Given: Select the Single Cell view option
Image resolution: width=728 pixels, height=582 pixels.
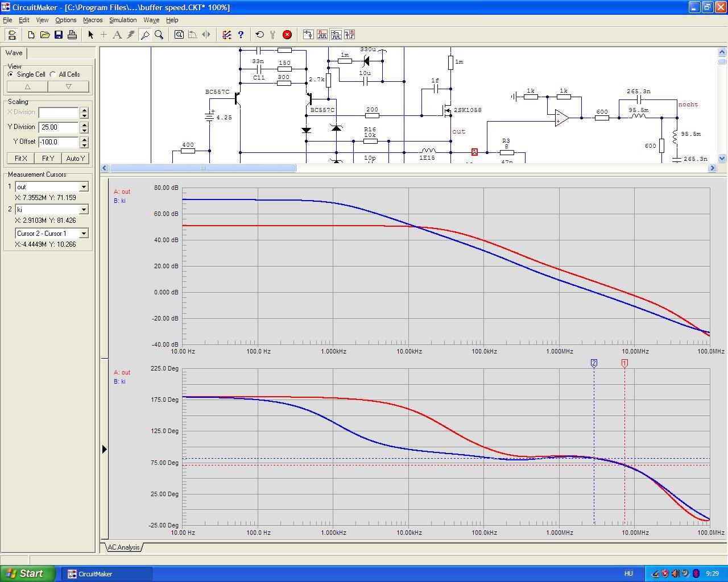Looking at the screenshot, I should click(x=11, y=74).
